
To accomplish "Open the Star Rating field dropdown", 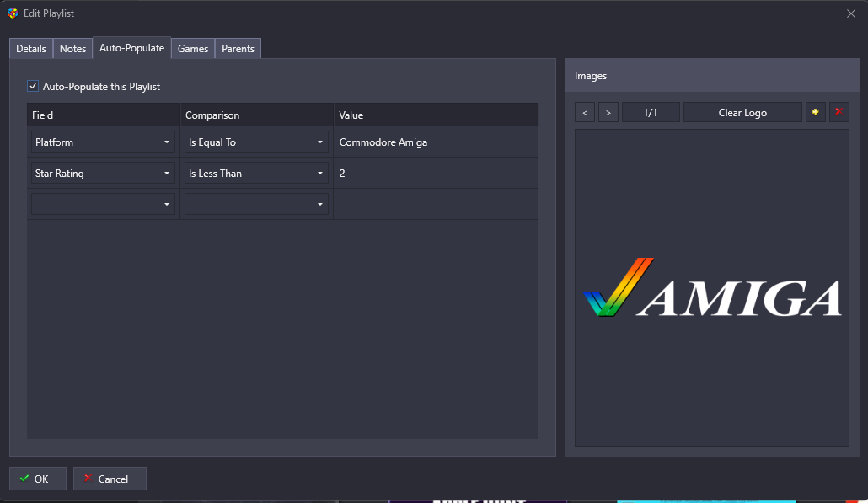I will (103, 174).
